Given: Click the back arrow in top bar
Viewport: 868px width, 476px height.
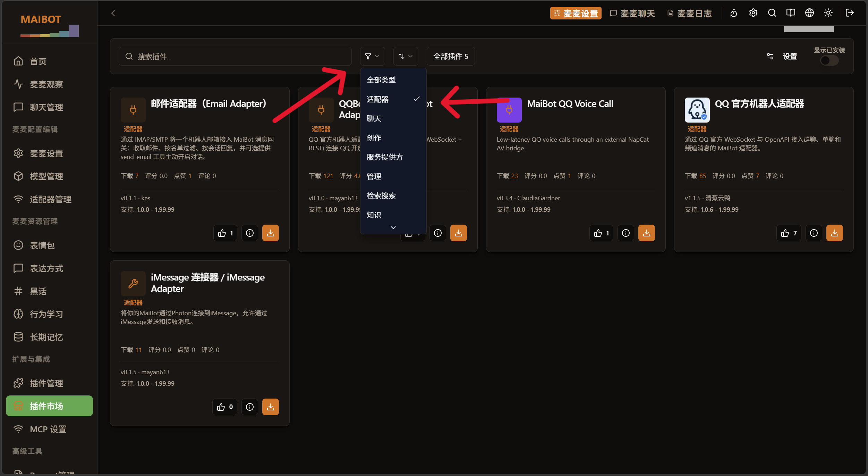Looking at the screenshot, I should coord(113,13).
